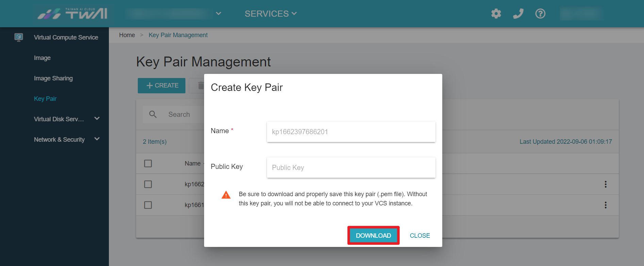Open the settings gear icon
Viewport: 644px width, 266px height.
pyautogui.click(x=496, y=14)
